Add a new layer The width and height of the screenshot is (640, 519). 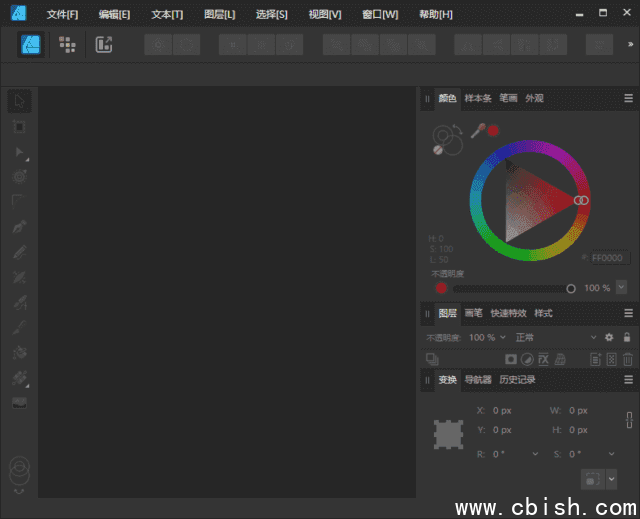pyautogui.click(x=596, y=359)
